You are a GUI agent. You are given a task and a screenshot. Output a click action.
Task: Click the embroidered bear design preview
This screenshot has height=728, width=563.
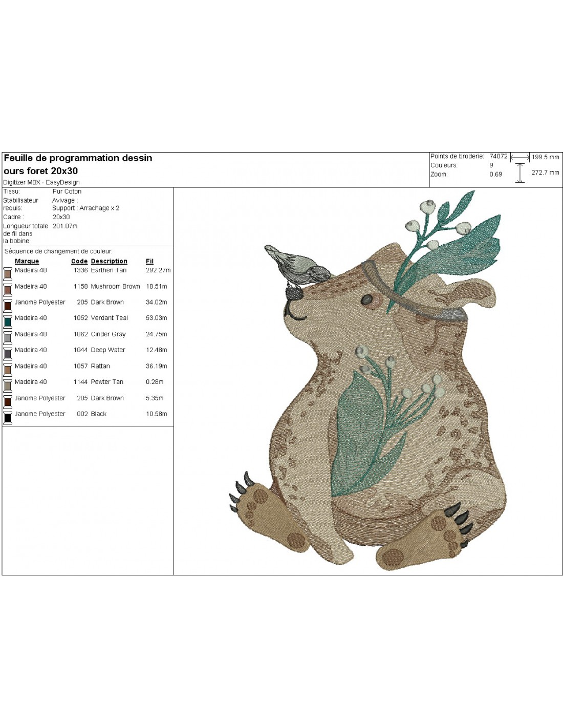[368, 381]
